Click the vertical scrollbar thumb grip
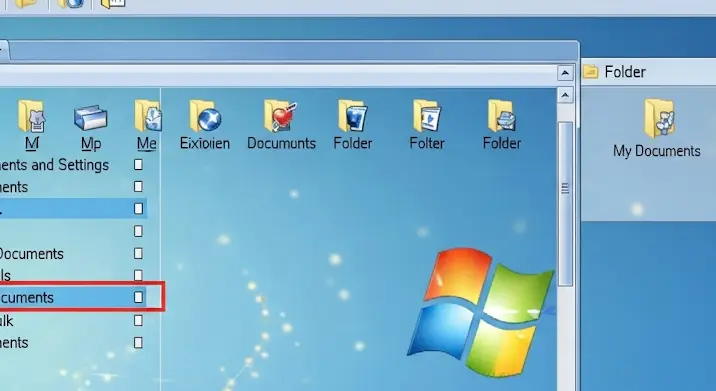The height and width of the screenshot is (391, 716). tap(565, 188)
